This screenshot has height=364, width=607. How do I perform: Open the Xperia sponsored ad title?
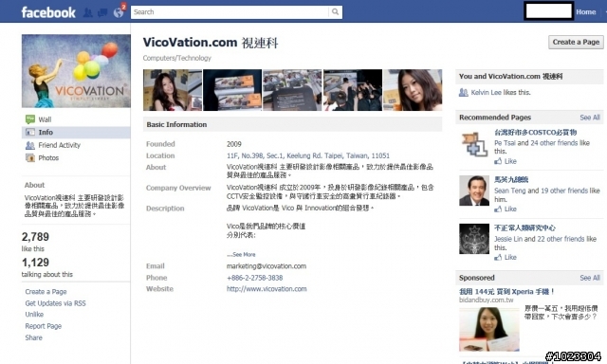506,292
